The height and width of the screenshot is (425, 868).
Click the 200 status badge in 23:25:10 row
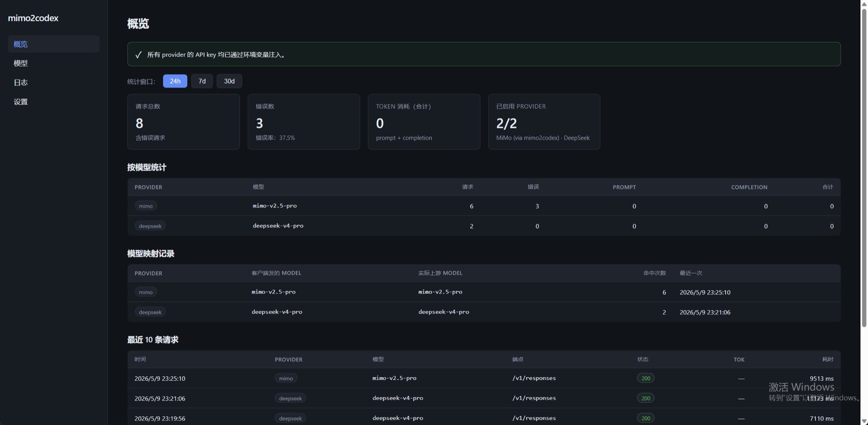pos(646,378)
